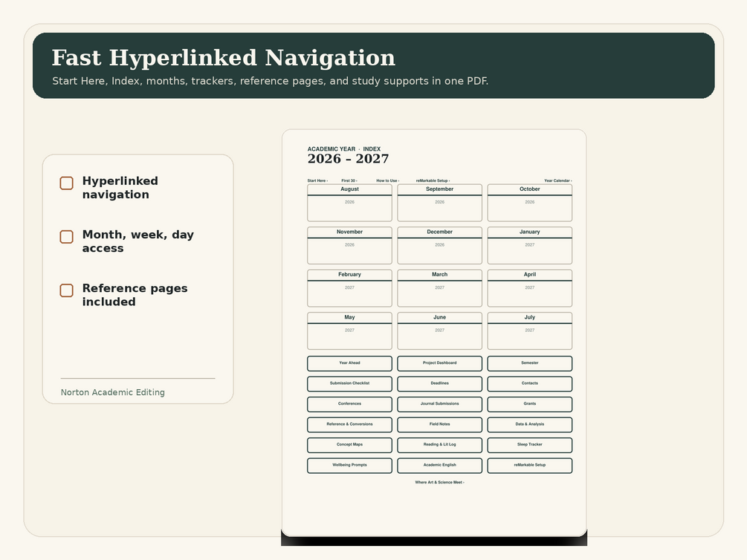Screen dimensions: 747x560
Task: Open the Start Here link
Action: pyautogui.click(x=317, y=180)
